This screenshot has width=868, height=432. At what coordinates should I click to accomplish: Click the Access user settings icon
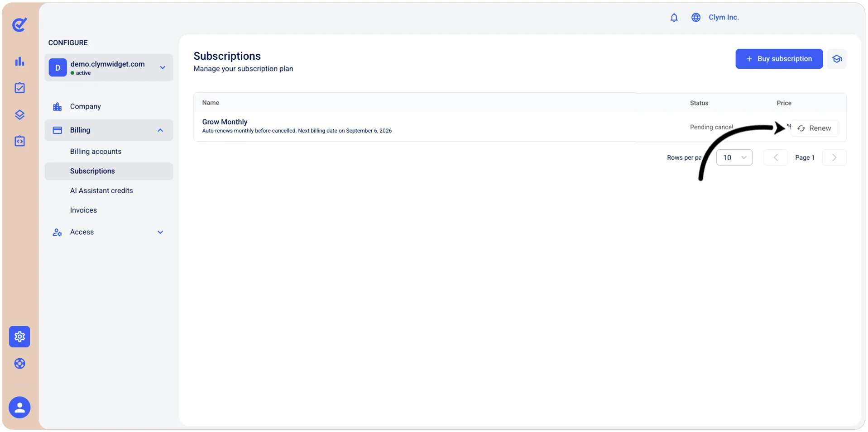click(57, 233)
